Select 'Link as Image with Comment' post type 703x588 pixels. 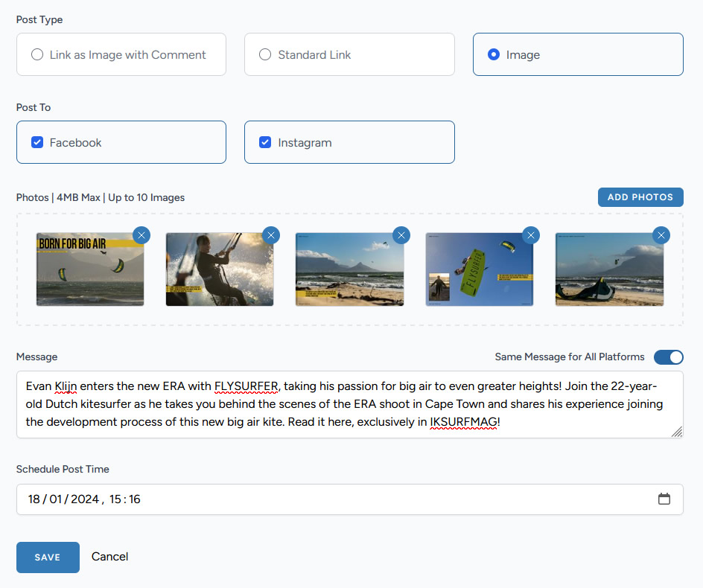tap(37, 54)
